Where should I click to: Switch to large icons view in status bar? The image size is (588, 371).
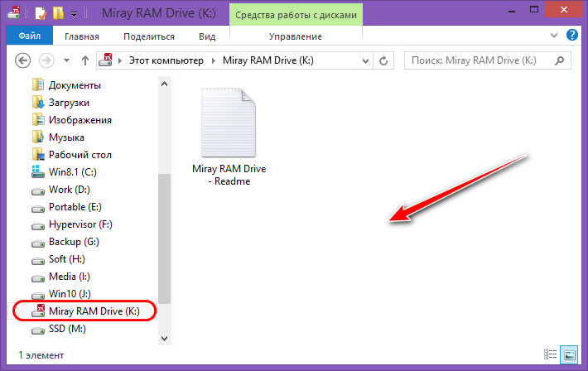(x=569, y=354)
